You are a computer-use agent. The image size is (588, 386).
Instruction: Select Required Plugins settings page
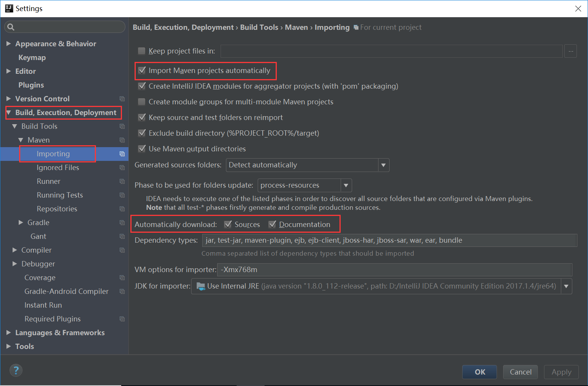pyautogui.click(x=52, y=319)
